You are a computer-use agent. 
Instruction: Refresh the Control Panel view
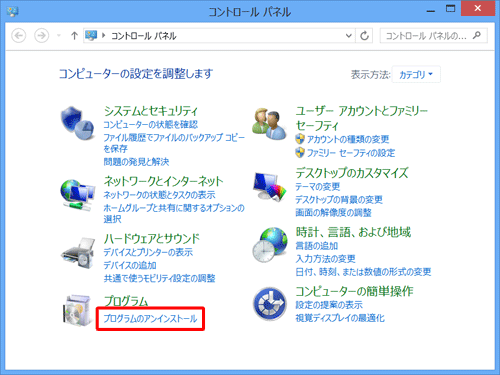364,35
